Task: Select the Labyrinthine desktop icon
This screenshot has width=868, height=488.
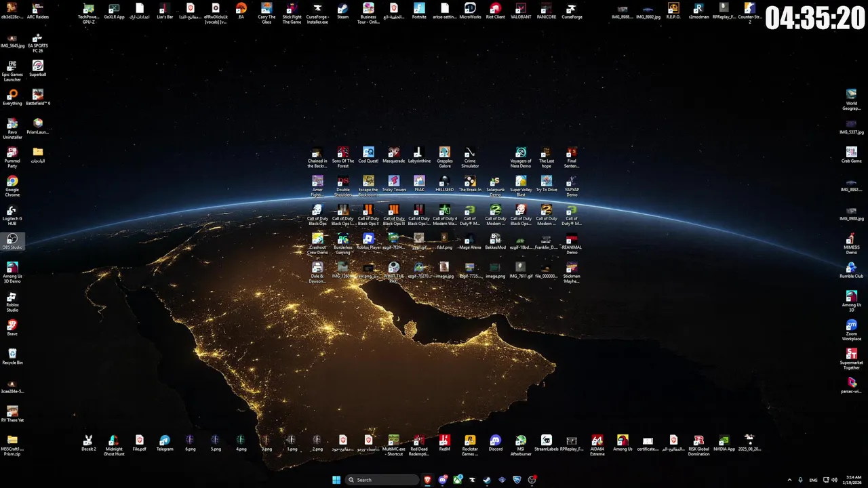Action: coord(419,155)
